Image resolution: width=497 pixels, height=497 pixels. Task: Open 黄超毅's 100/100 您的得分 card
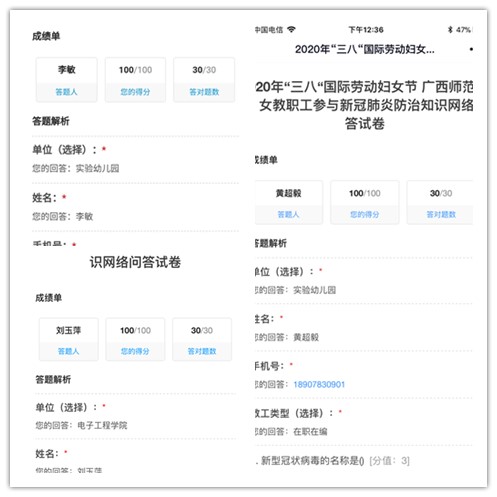point(365,202)
